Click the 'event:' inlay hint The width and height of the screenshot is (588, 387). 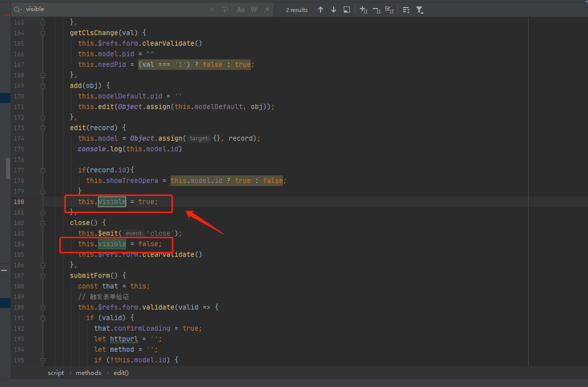click(134, 233)
